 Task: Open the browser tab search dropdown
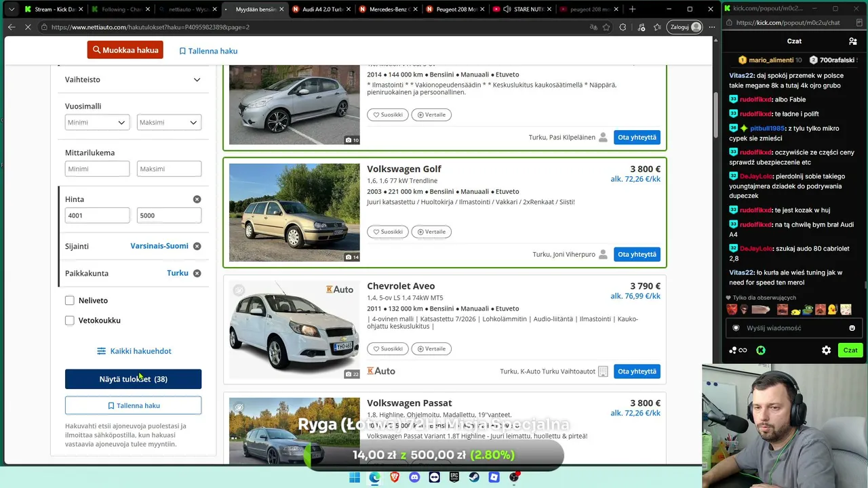[x=12, y=9]
